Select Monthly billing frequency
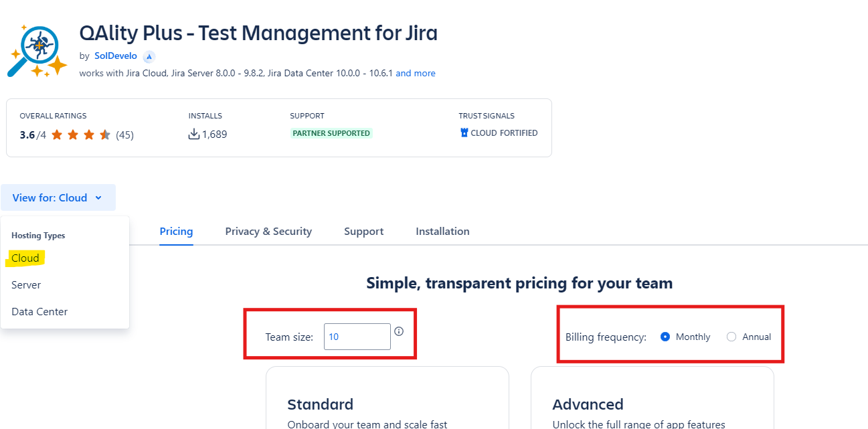 tap(665, 337)
